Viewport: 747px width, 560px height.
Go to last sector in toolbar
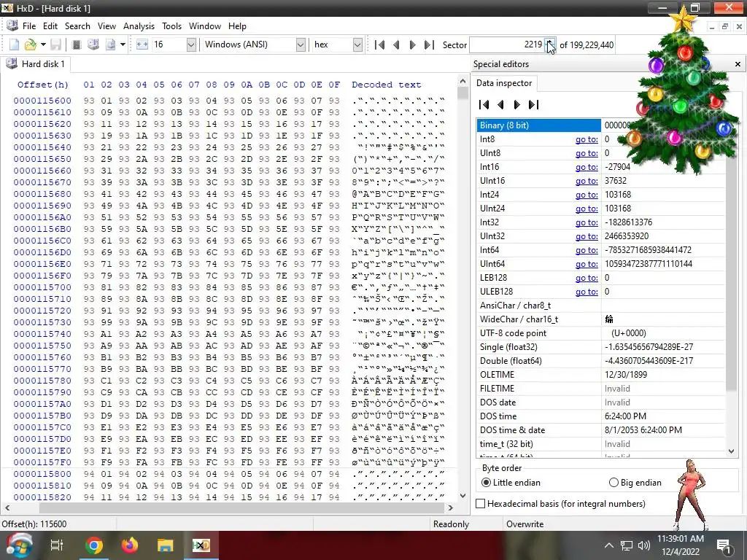429,44
